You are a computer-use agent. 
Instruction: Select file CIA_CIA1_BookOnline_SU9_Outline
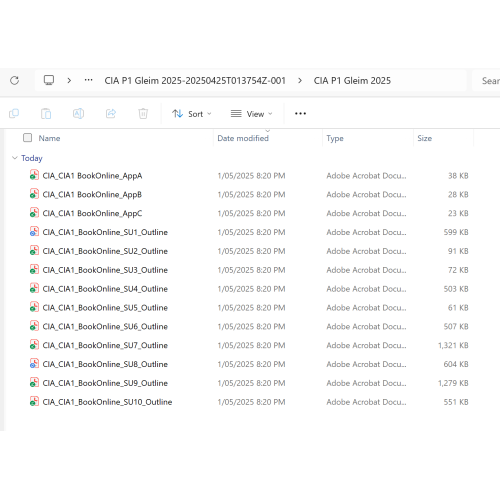[x=105, y=383]
